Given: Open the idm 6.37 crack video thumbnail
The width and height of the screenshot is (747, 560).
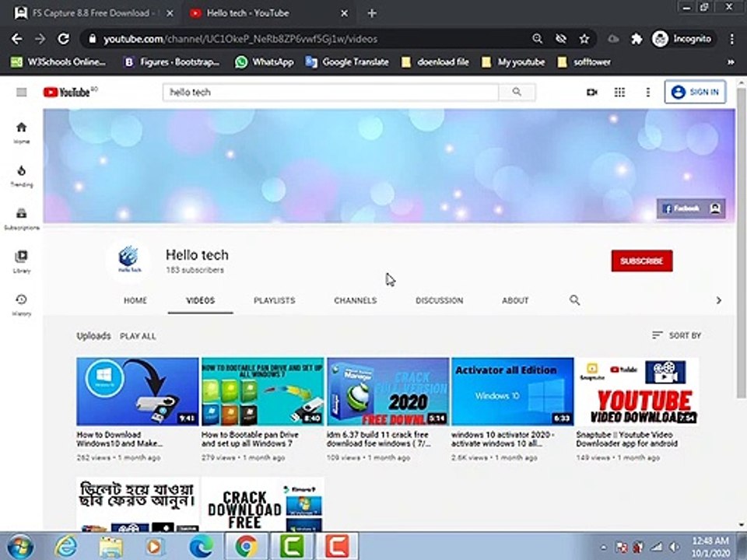Looking at the screenshot, I should coord(388,391).
